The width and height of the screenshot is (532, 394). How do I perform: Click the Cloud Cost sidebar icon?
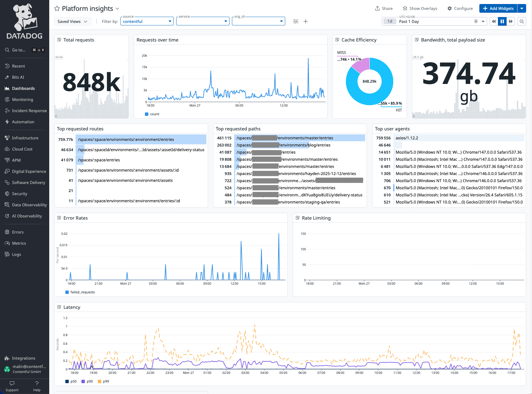[7, 149]
